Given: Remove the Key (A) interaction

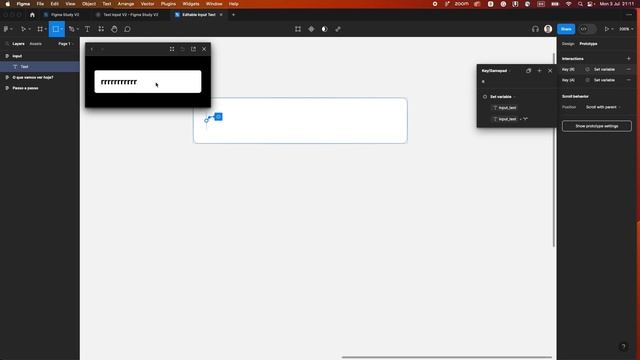Looking at the screenshot, I should pos(629,80).
